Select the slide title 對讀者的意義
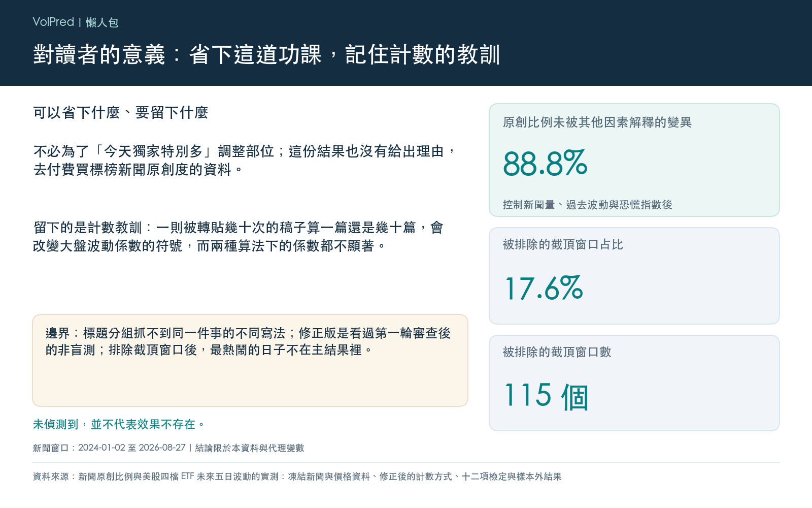812x508 pixels. (x=267, y=54)
